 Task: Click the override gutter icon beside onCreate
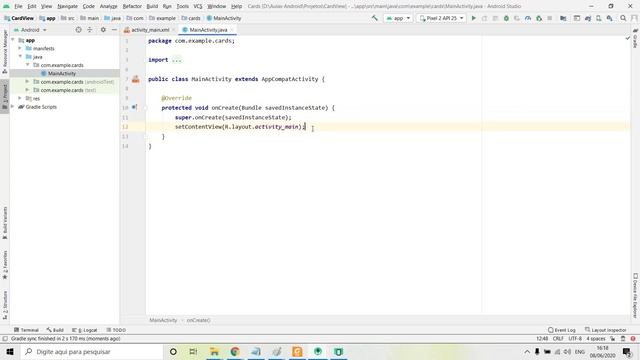tap(134, 107)
